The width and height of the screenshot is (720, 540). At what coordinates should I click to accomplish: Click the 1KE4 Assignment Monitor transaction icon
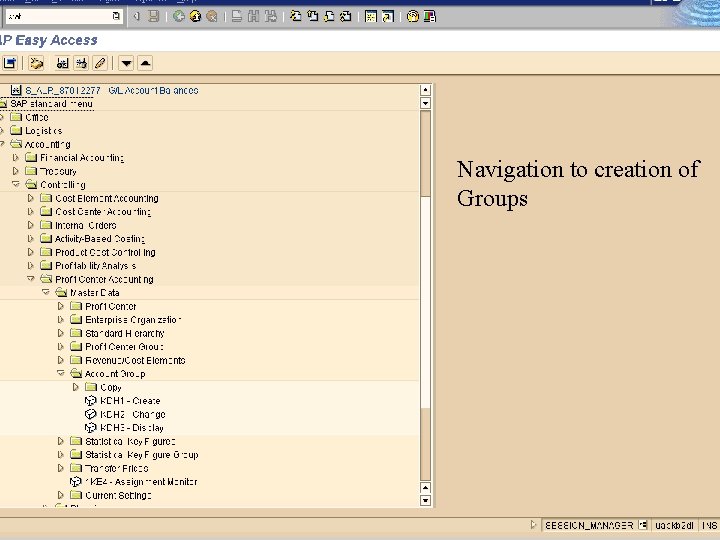tap(75, 482)
